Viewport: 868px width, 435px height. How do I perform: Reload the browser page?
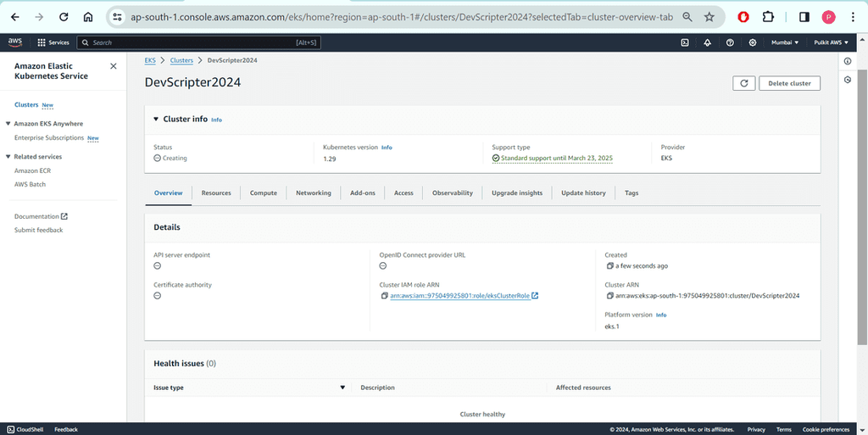64,17
